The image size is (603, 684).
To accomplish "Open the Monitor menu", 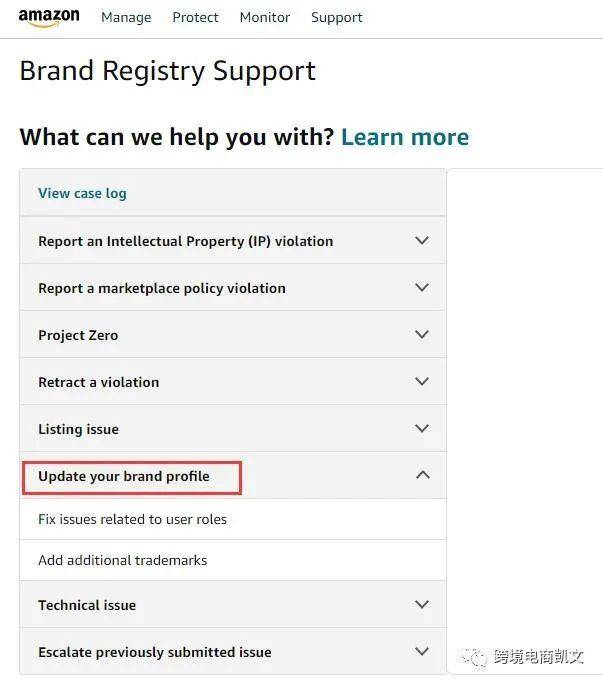I will tap(265, 18).
